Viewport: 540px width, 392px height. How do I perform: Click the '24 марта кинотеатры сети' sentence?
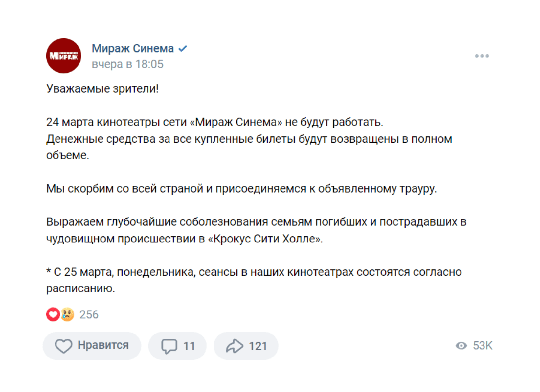coord(214,122)
